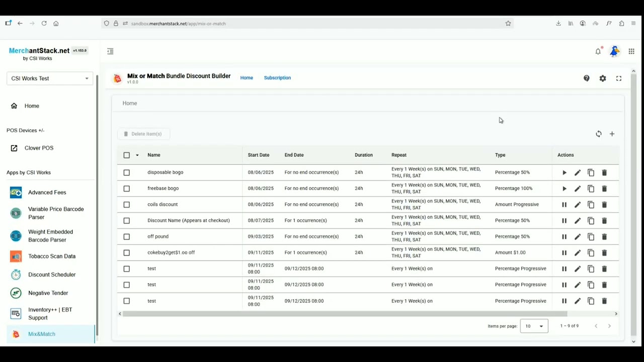
Task: Click the table horizontal scrollbar
Action: point(345,314)
